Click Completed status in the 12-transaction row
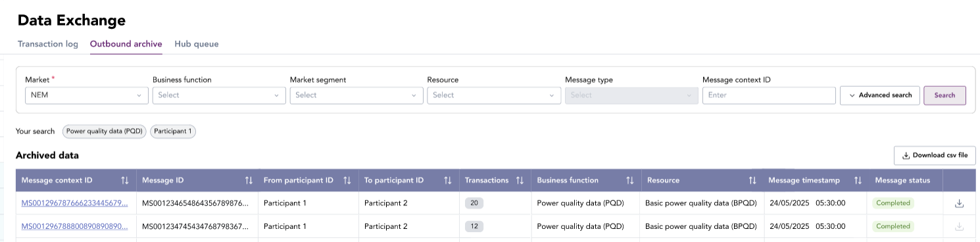This screenshot has height=242, width=980. 893,226
